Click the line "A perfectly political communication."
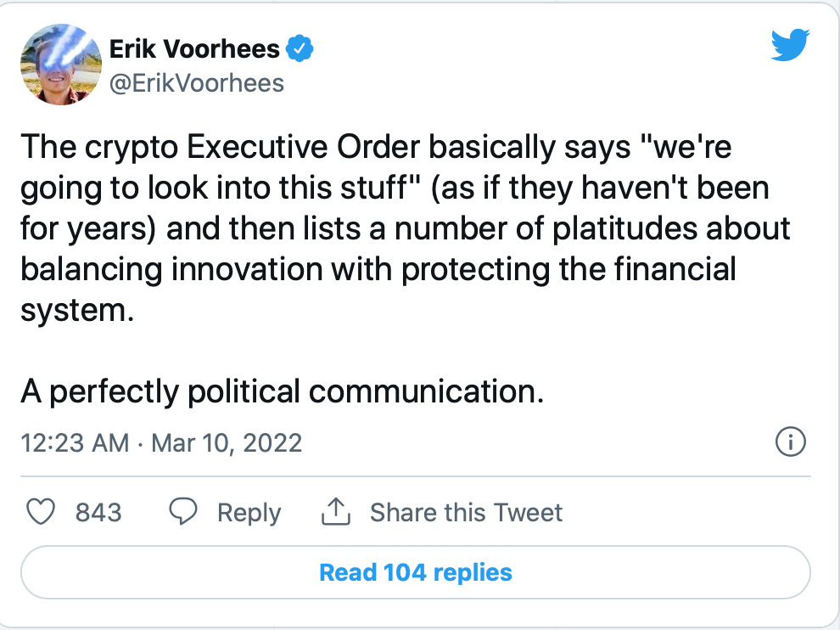Image resolution: width=840 pixels, height=630 pixels. pos(283,391)
